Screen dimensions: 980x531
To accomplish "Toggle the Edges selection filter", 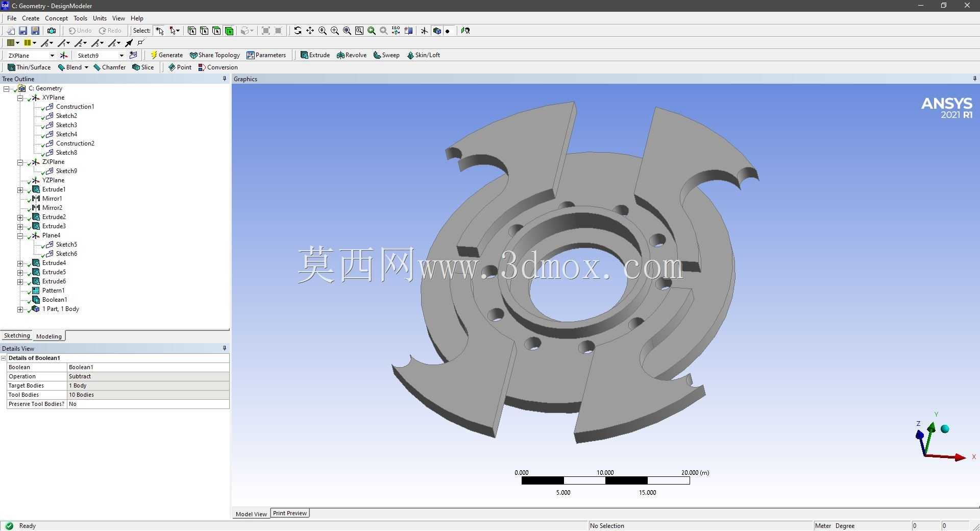I will pos(204,31).
